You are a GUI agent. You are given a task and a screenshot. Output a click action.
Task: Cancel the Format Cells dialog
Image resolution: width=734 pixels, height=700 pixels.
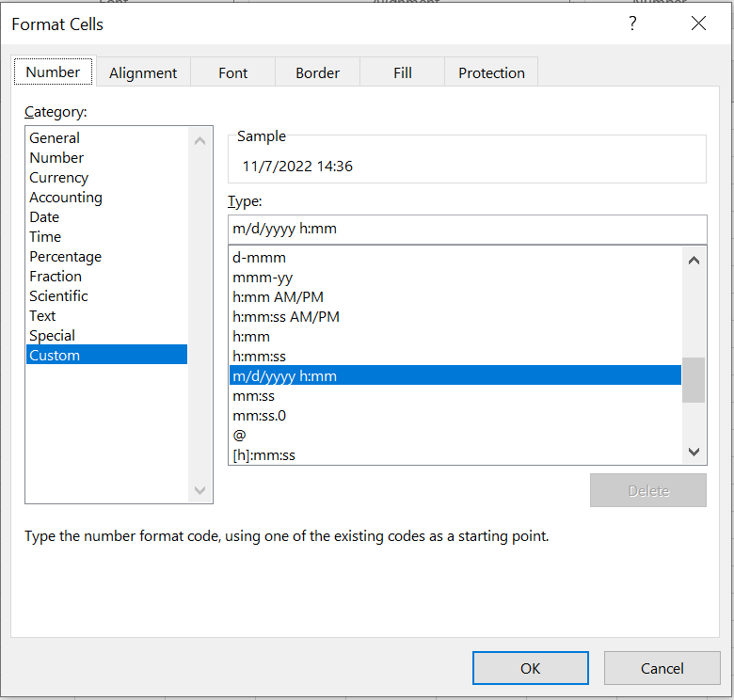coord(662,668)
